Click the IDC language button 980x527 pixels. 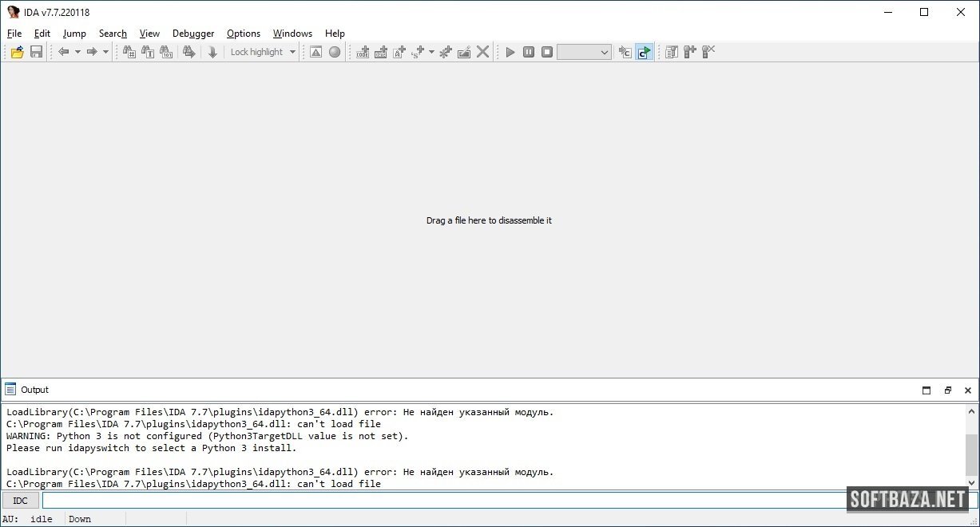(21, 501)
